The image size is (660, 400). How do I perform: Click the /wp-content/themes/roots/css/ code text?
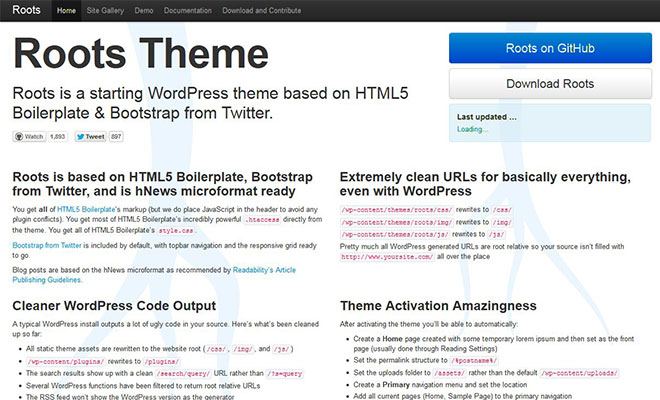[x=397, y=210]
